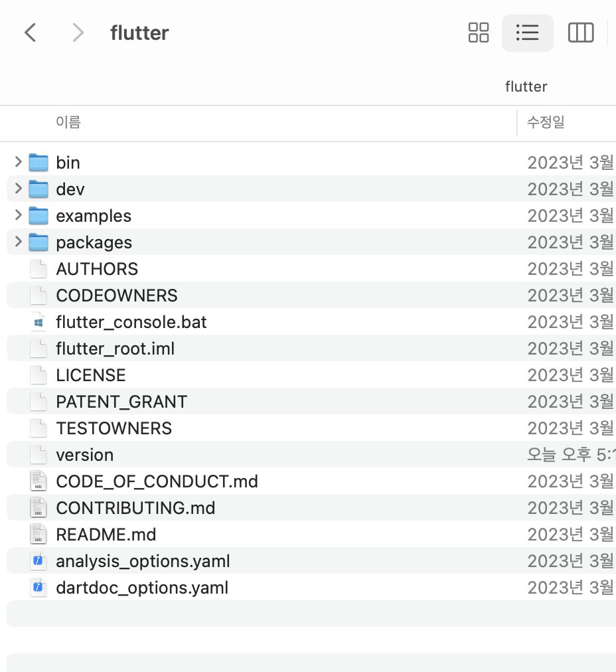Select the examples folder icon
The height and width of the screenshot is (672, 616).
38,216
